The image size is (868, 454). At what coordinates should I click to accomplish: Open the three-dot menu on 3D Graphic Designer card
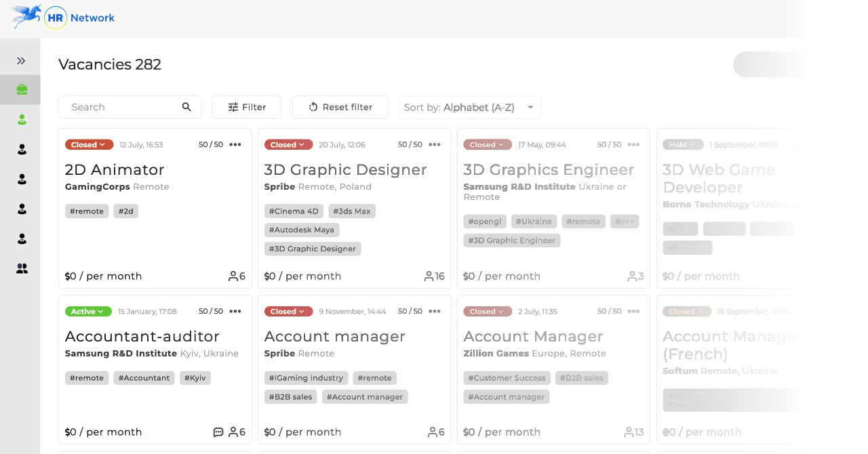pos(435,144)
